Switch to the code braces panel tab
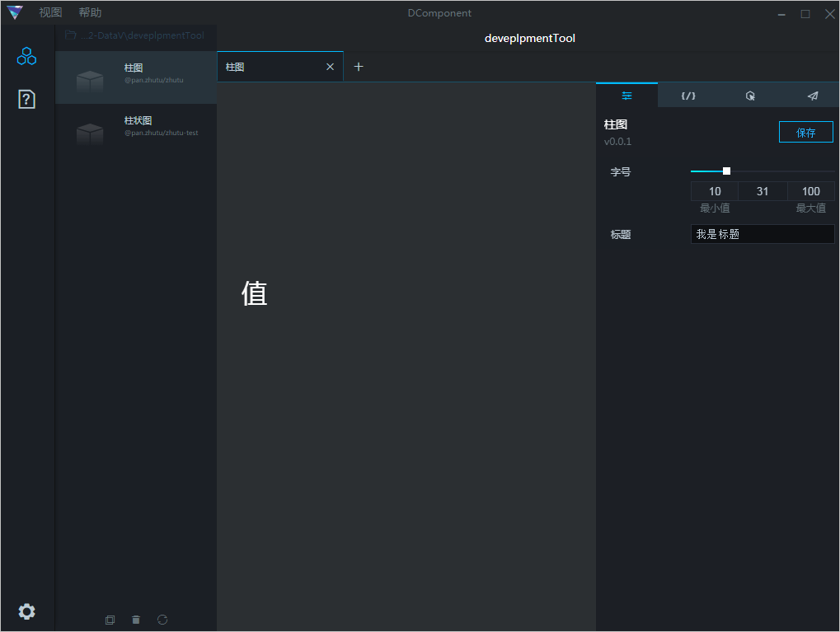This screenshot has height=632, width=840. (x=688, y=96)
